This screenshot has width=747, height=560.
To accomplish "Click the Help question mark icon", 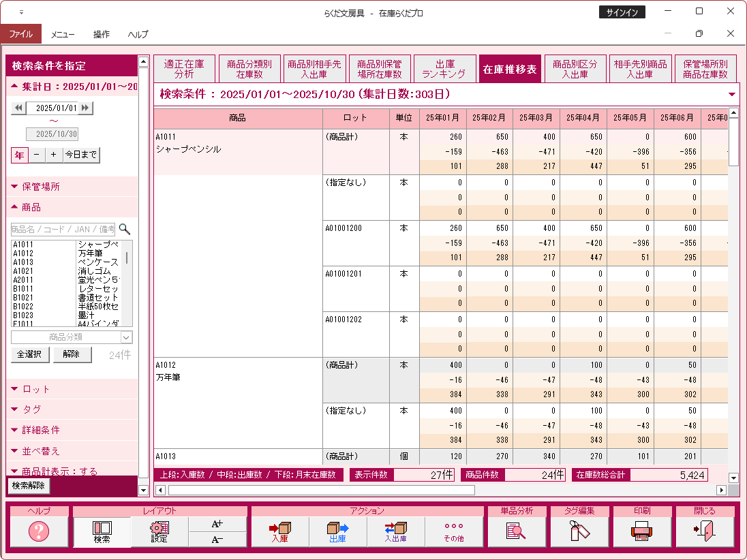I will coord(39,531).
